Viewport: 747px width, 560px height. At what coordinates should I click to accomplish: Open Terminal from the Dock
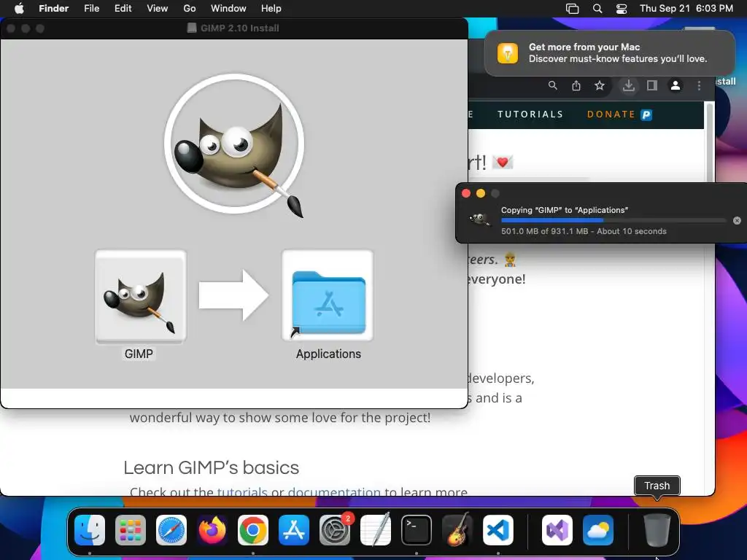pyautogui.click(x=417, y=530)
